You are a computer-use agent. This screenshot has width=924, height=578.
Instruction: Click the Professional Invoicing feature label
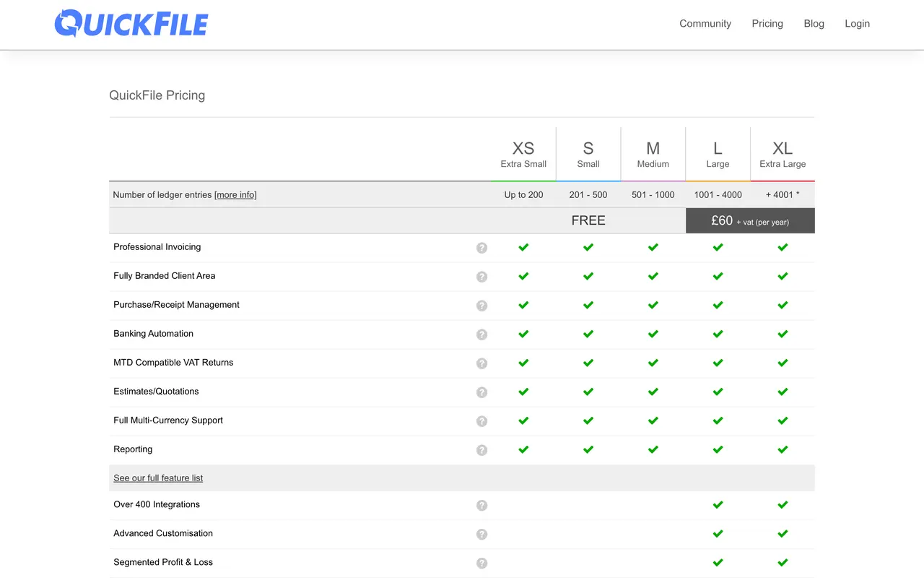click(x=157, y=247)
